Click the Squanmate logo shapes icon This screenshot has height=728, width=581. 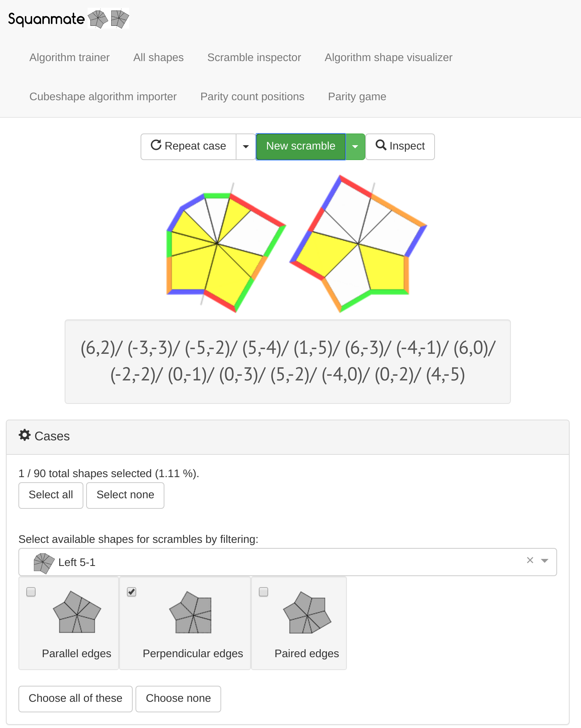(x=108, y=18)
